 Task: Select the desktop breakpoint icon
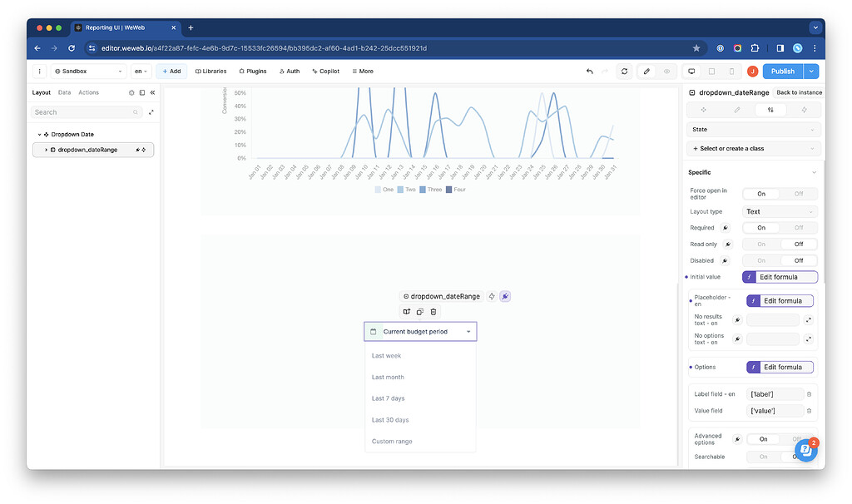pos(691,72)
